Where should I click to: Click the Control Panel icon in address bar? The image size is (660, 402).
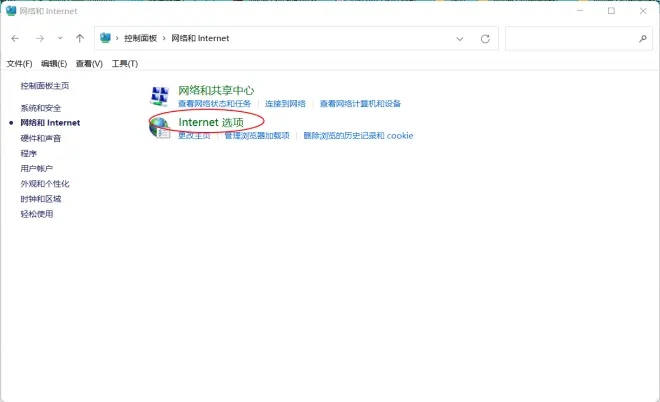[105, 38]
